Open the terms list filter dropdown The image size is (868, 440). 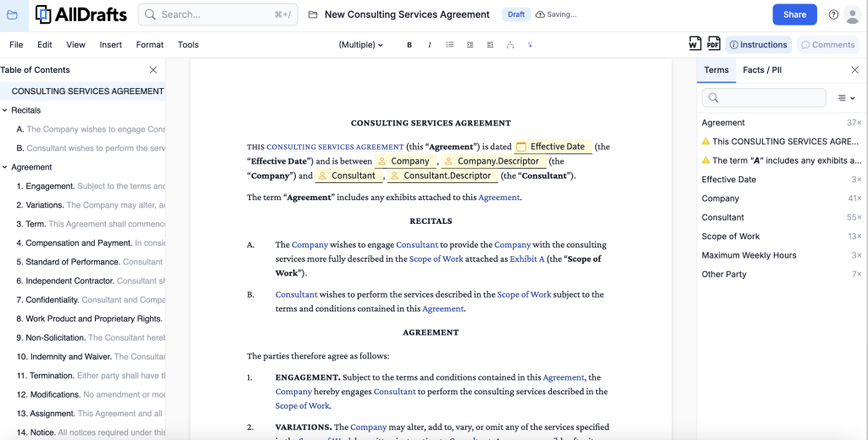point(846,98)
